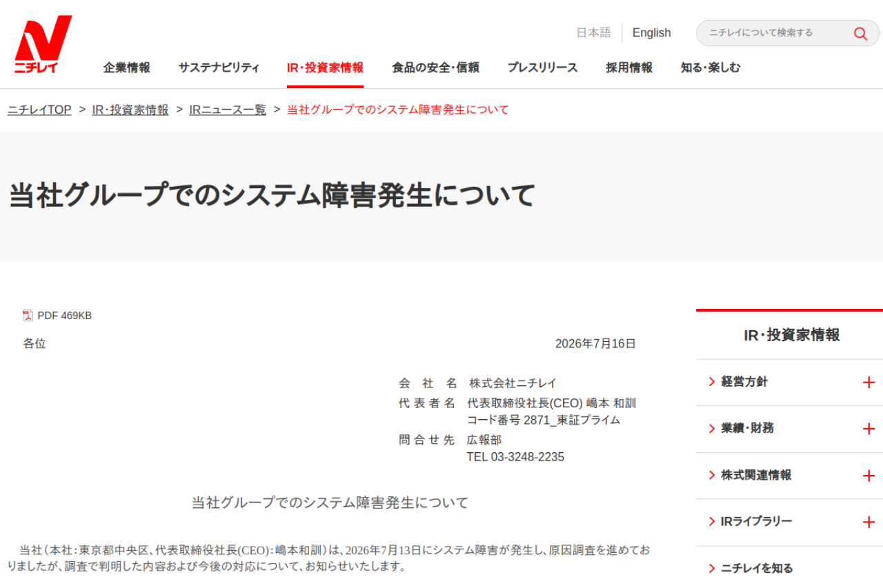Open ニチレイを知る in the sidebar
883x588 pixels.
coord(757,569)
